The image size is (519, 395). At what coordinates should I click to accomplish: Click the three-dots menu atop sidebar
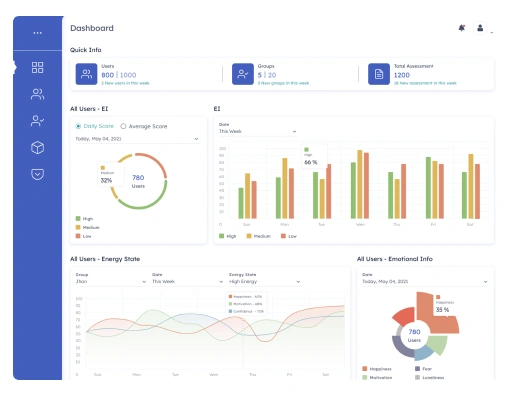38,33
